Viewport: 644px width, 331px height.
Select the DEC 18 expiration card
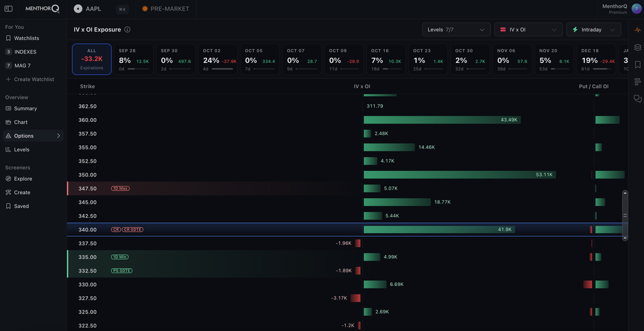click(596, 59)
